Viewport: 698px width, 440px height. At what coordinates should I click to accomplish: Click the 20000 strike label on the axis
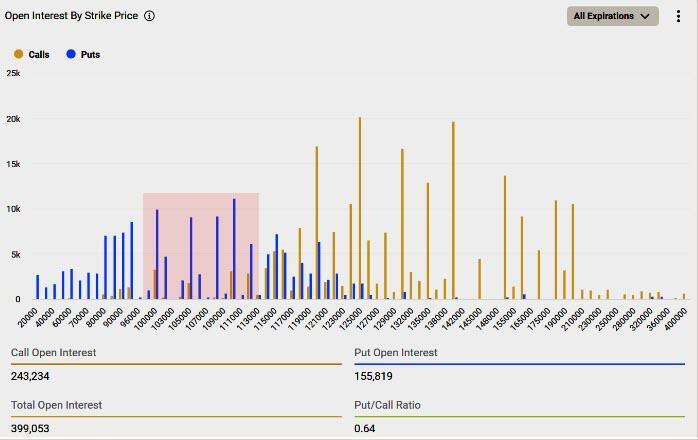click(28, 316)
